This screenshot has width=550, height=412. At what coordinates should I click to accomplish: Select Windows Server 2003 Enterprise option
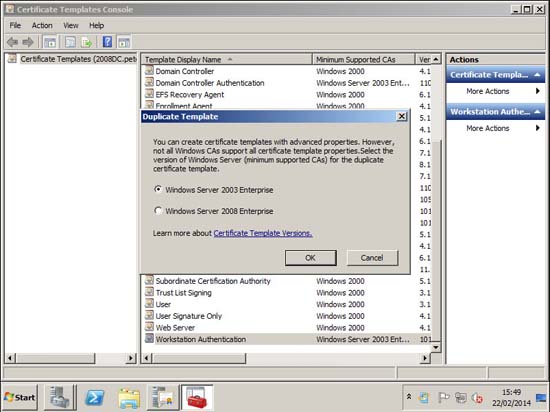214,190
